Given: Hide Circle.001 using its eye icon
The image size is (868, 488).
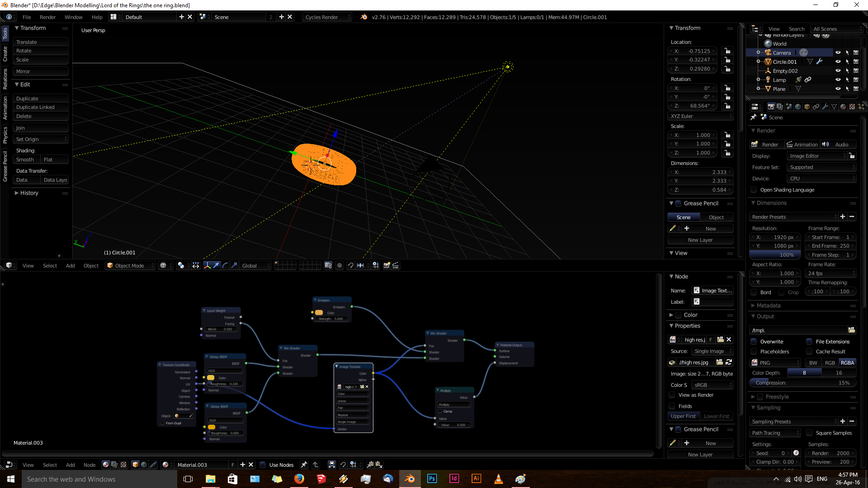Looking at the screenshot, I should click(838, 62).
